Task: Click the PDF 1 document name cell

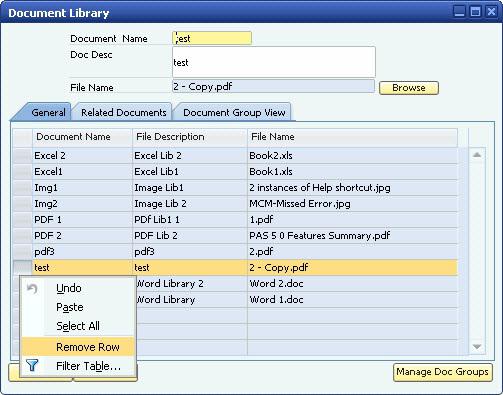Action: (x=82, y=220)
